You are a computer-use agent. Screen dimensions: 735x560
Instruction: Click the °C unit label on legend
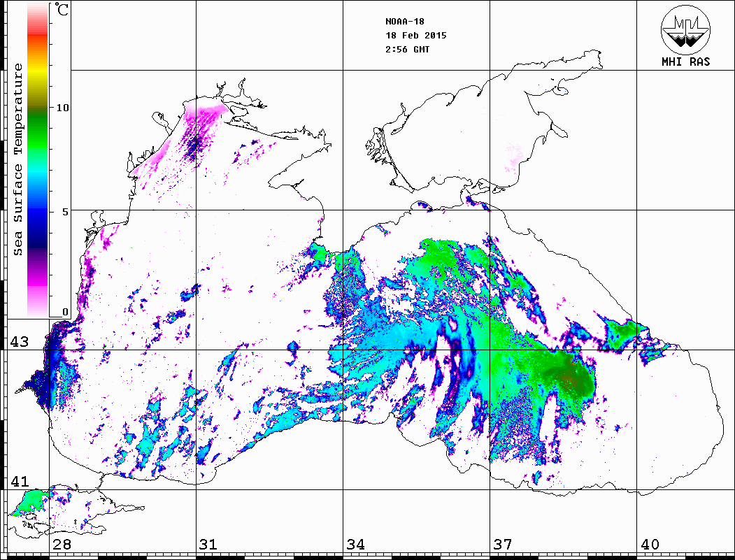tap(62, 9)
